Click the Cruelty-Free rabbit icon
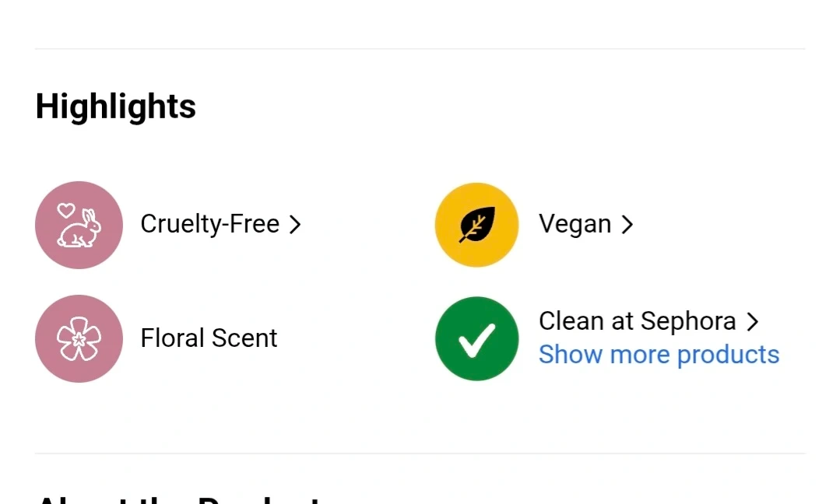Screen dimensions: 819x504 [x=79, y=225]
